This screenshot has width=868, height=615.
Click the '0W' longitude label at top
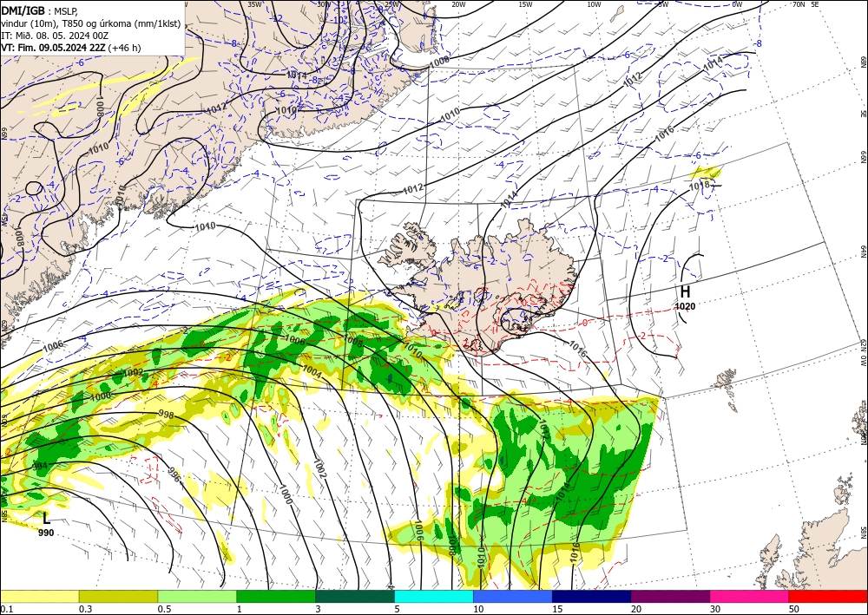click(737, 4)
